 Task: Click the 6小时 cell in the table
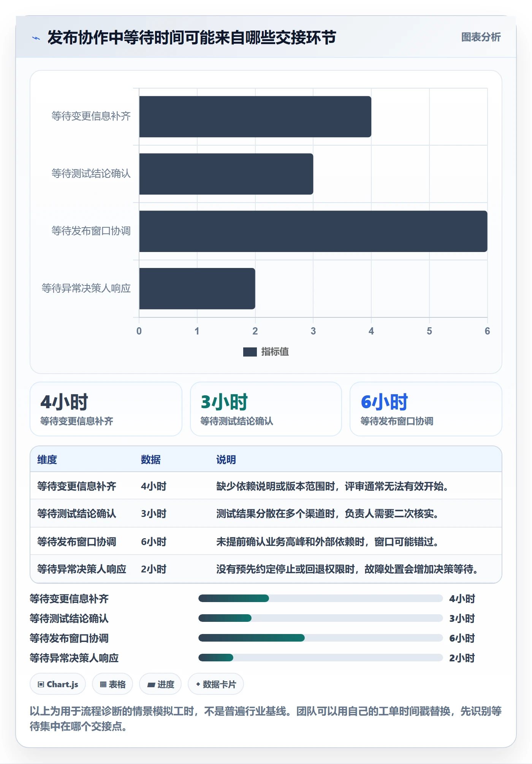pos(154,542)
